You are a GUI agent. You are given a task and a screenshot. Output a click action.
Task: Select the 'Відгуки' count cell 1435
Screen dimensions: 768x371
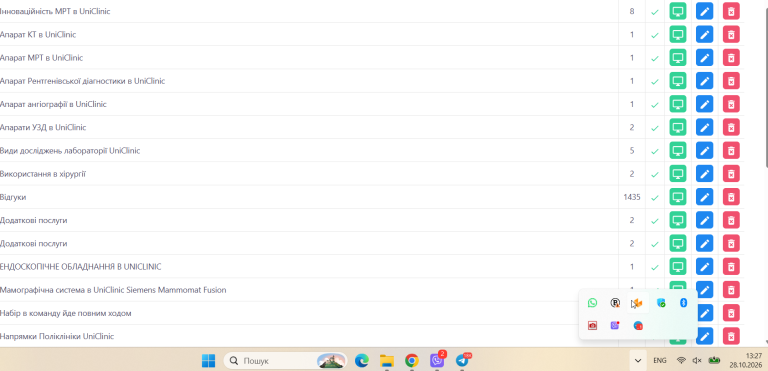632,197
